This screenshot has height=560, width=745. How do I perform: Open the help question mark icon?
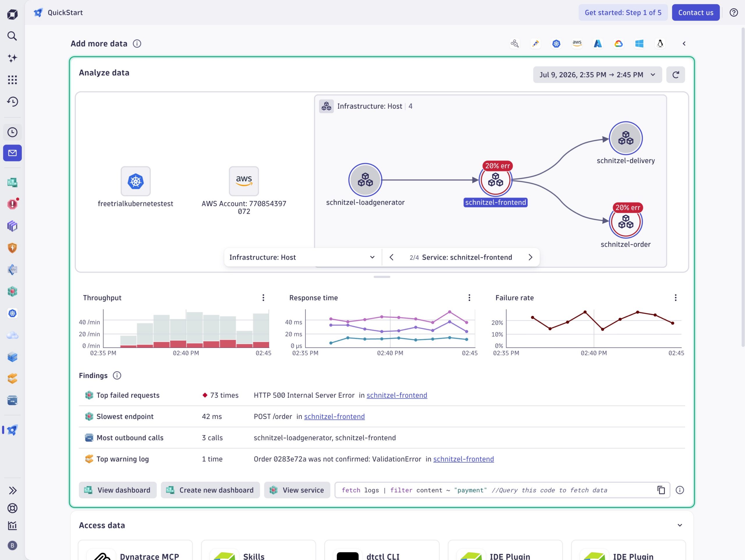(x=734, y=13)
